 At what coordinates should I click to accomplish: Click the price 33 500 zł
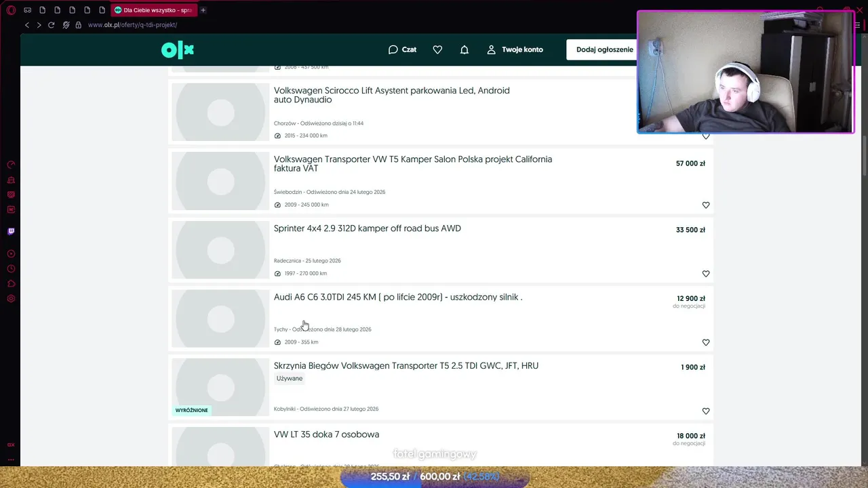pyautogui.click(x=690, y=230)
